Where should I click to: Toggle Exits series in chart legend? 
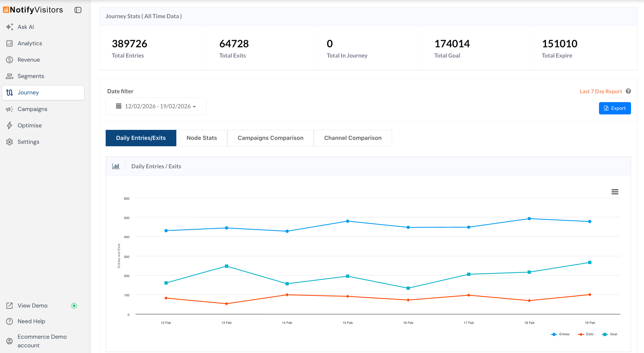586,334
